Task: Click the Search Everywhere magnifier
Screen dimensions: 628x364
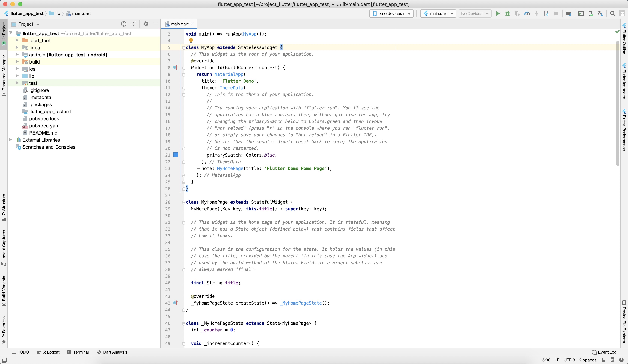Action: tap(612, 13)
